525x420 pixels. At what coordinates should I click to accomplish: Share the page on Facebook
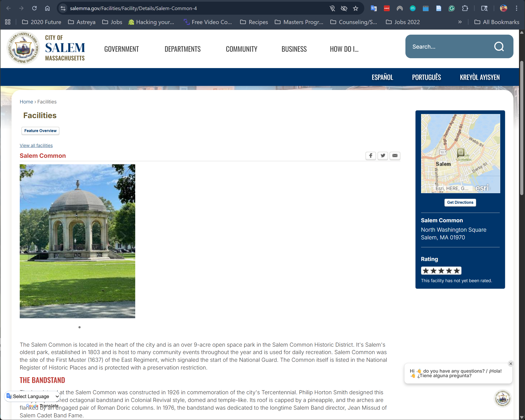pos(371,156)
